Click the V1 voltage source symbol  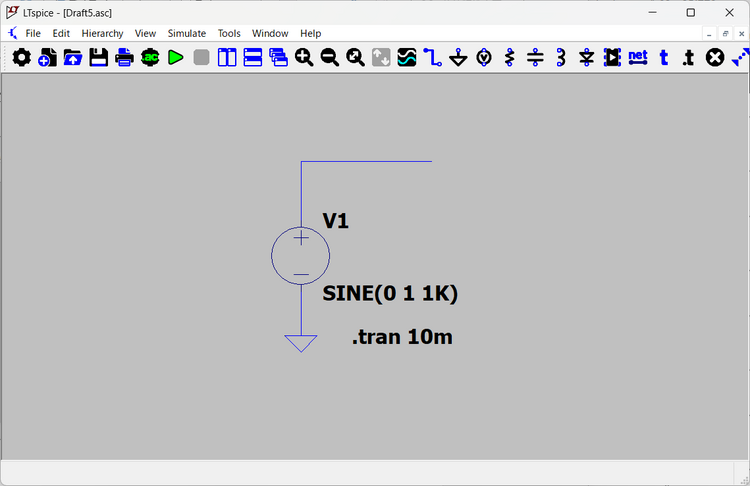click(301, 255)
